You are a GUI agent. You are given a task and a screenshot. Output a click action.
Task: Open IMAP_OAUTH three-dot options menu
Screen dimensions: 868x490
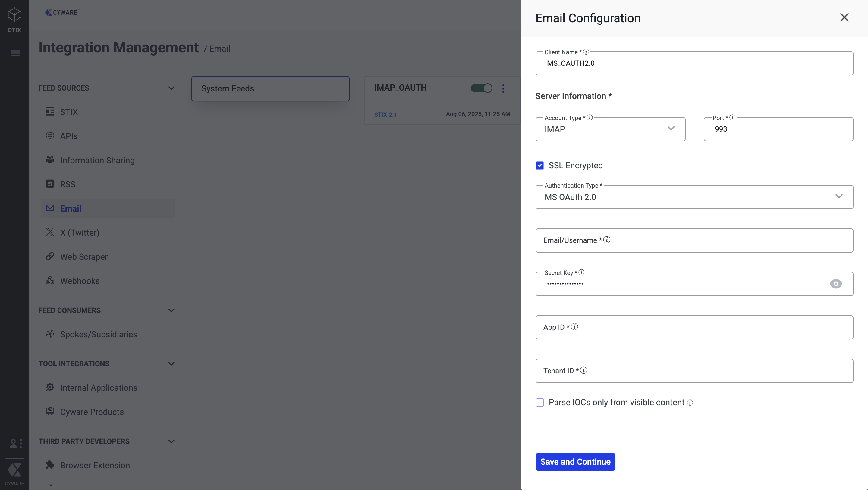pos(503,88)
